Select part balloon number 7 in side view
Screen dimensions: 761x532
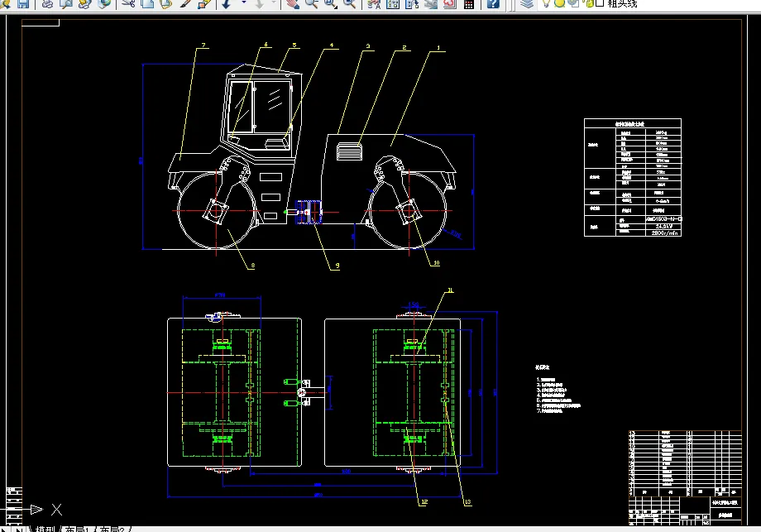(203, 46)
